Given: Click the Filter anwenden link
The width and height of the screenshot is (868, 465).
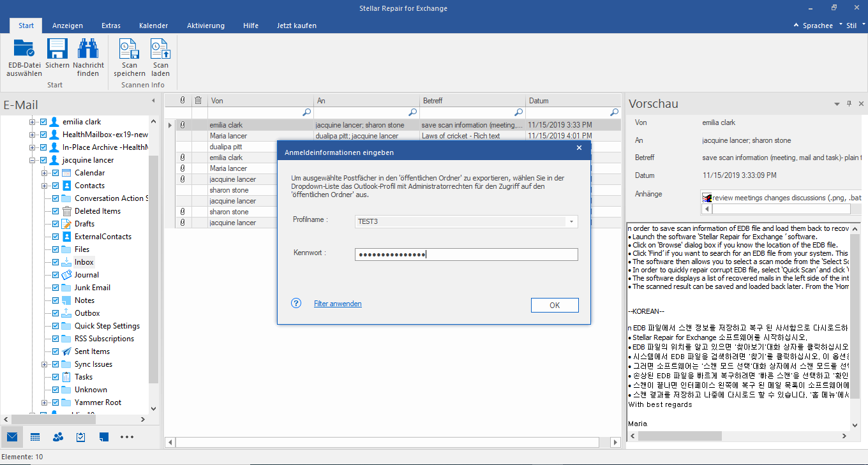Looking at the screenshot, I should point(338,304).
